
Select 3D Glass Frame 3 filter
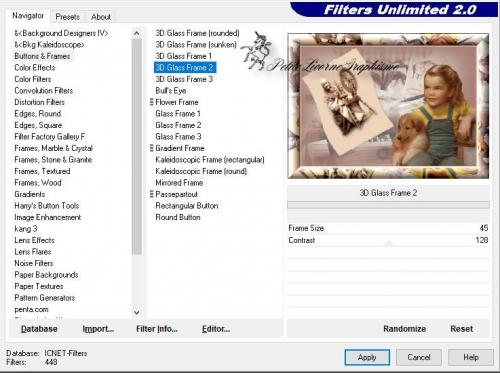184,79
